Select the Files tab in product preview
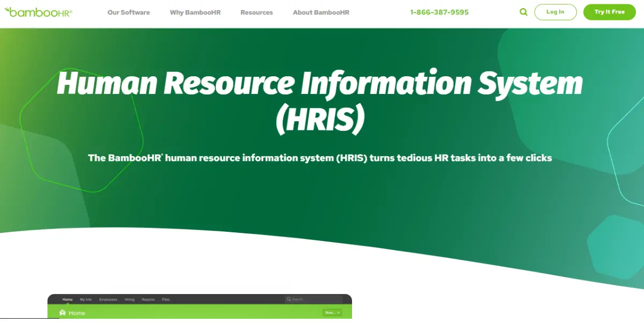The height and width of the screenshot is (322, 644). coord(166,299)
